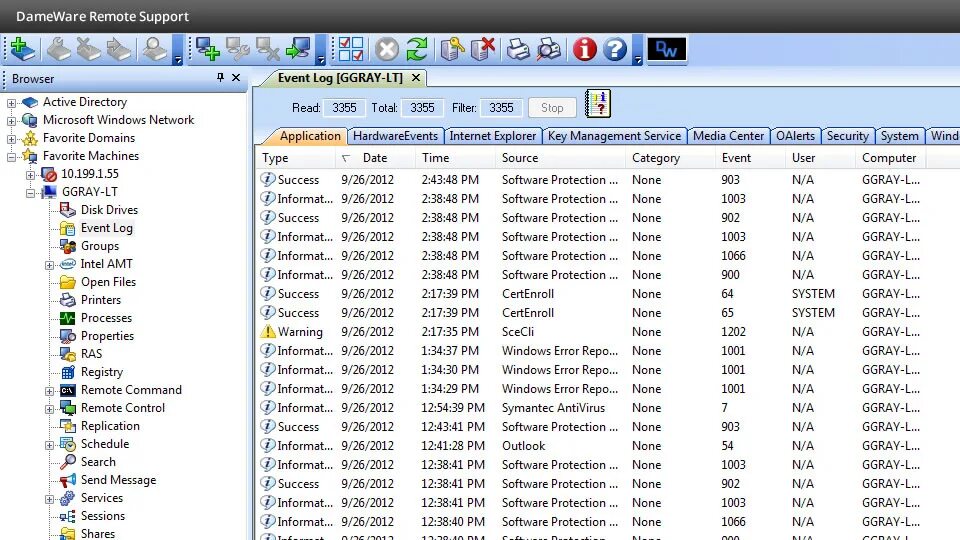Switch to the OAlerts tab
Viewport: 960px width, 540px height.
pyautogui.click(x=795, y=136)
